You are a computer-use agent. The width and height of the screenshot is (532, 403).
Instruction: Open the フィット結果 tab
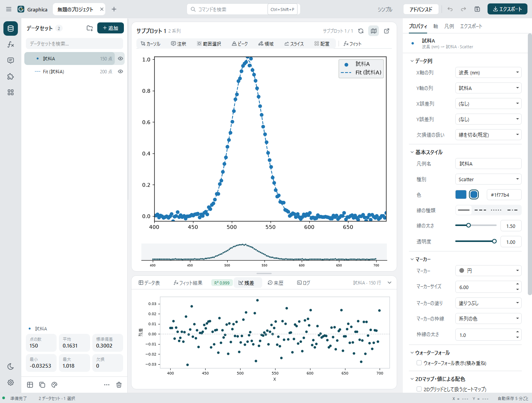click(188, 283)
